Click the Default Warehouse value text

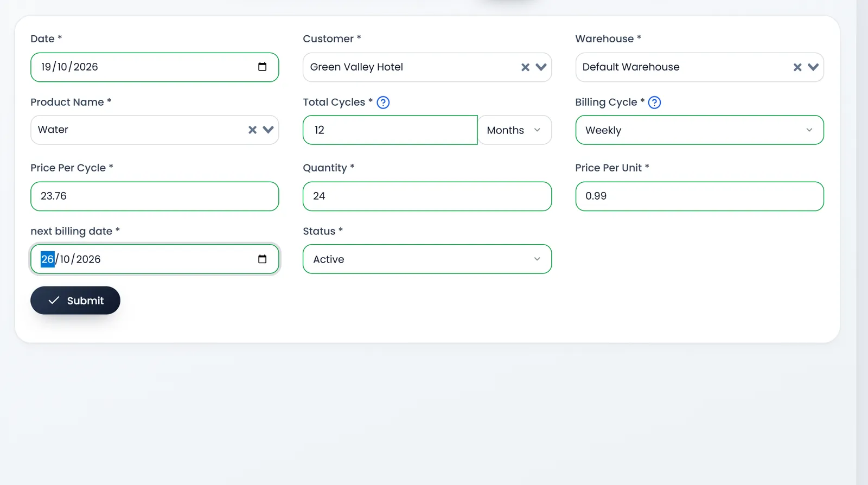[631, 67]
